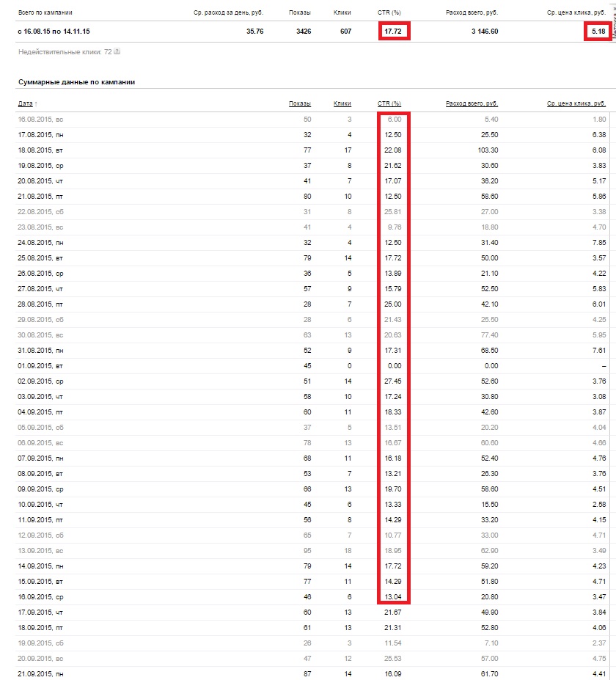
Task: Click click price 7.85 for 24.08.2015
Action: tap(600, 242)
